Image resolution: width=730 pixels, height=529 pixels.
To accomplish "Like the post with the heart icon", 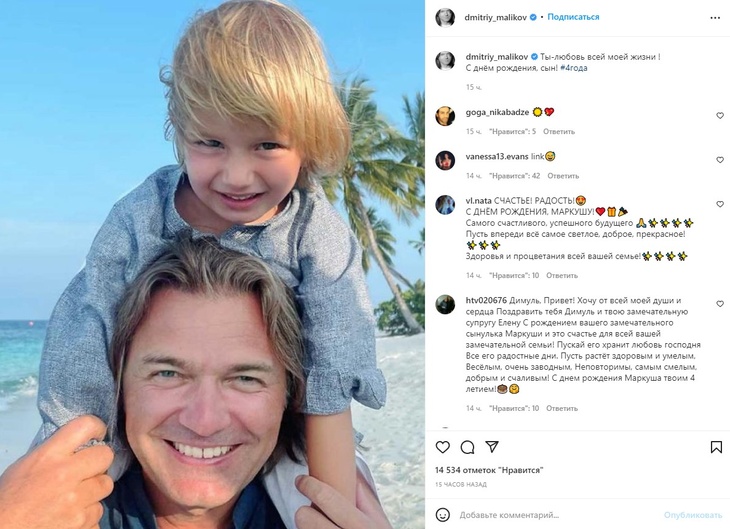I will (442, 448).
